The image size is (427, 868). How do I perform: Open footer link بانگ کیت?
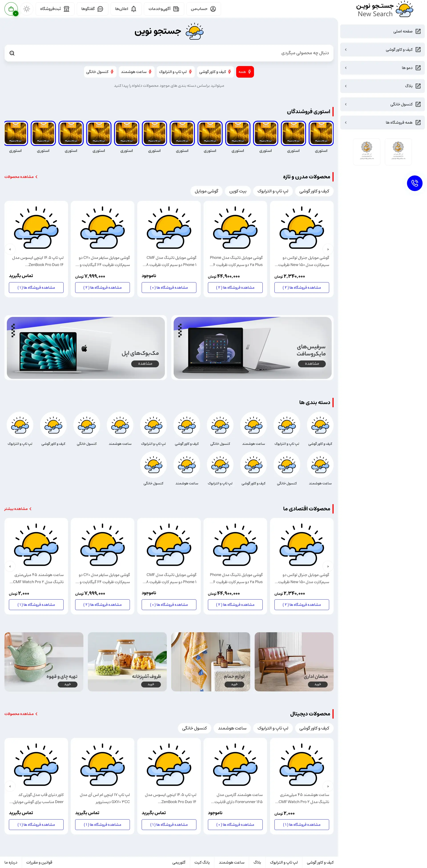coord(202,863)
